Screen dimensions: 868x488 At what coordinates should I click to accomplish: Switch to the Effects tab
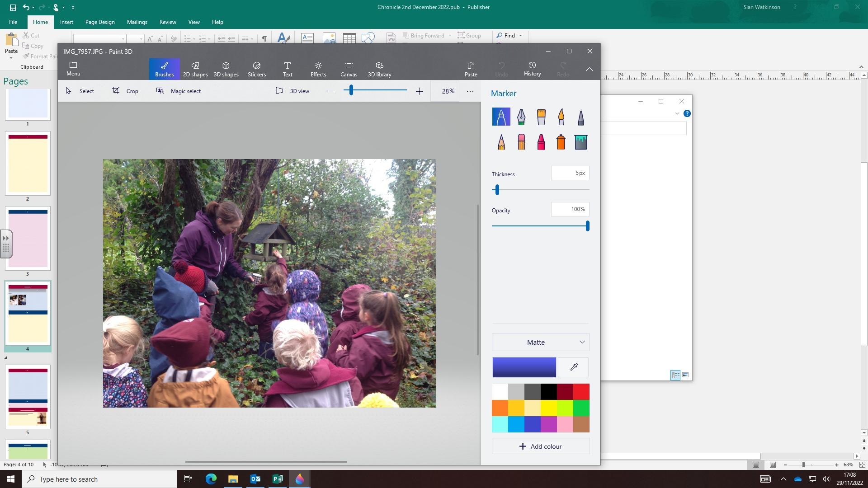(x=318, y=69)
